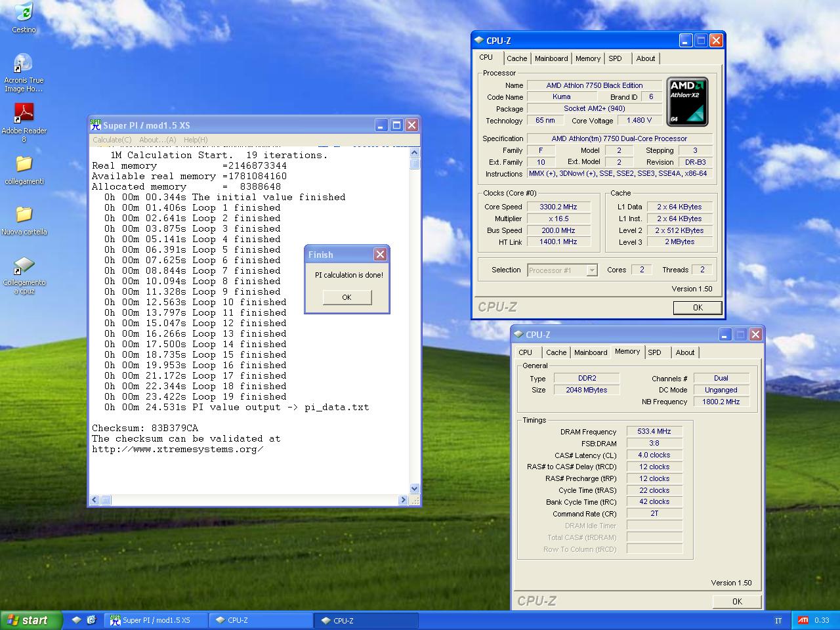Screen dimensions: 840x630
Task: Open the About tab in top CPU-Z window
Action: (x=646, y=58)
